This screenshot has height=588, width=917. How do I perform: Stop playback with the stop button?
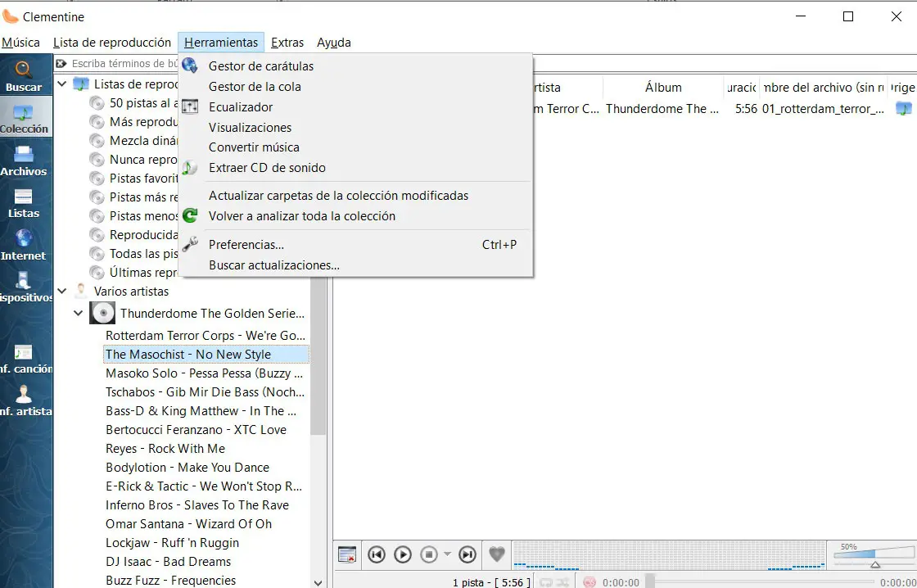point(429,554)
